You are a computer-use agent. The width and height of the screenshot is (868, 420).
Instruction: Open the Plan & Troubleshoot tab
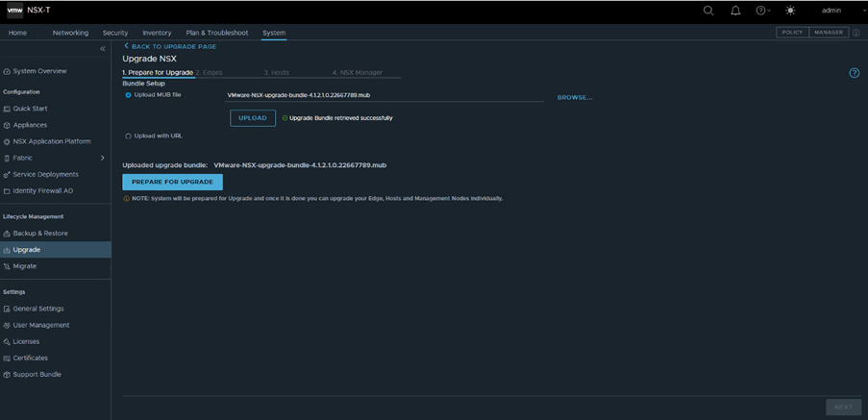[217, 33]
